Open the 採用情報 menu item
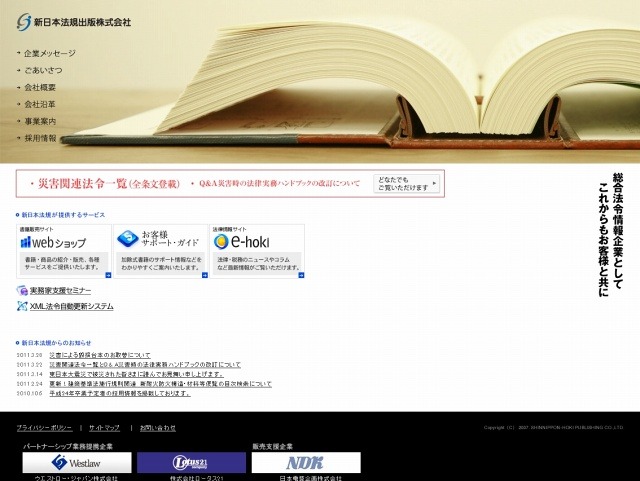 [x=40, y=138]
